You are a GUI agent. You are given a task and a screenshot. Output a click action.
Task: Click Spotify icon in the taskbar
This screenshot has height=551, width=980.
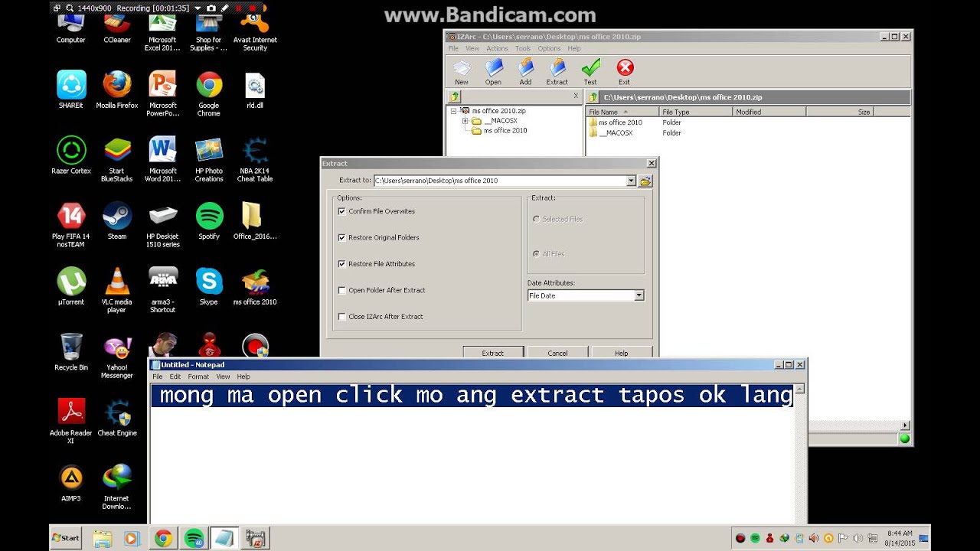coord(194,538)
